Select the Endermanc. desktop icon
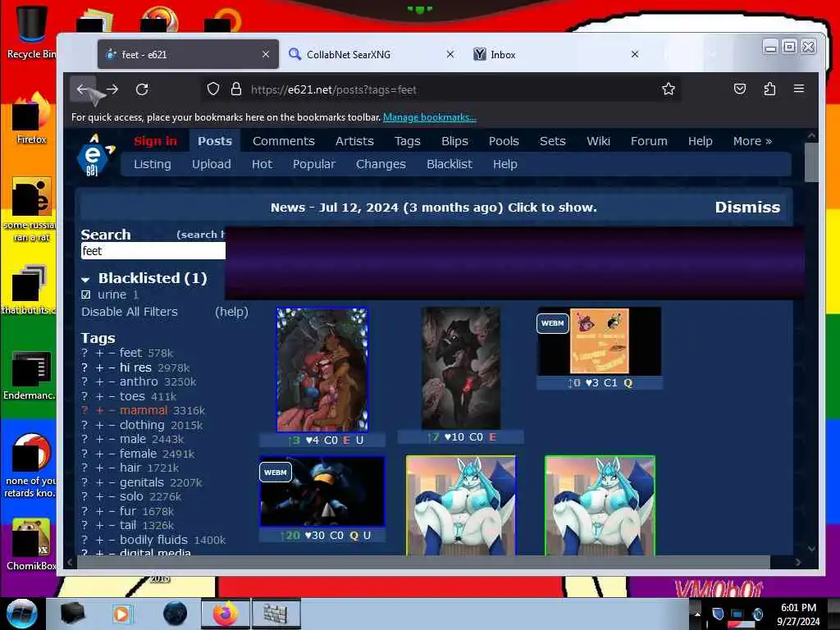The height and width of the screenshot is (630, 840). pos(30,375)
